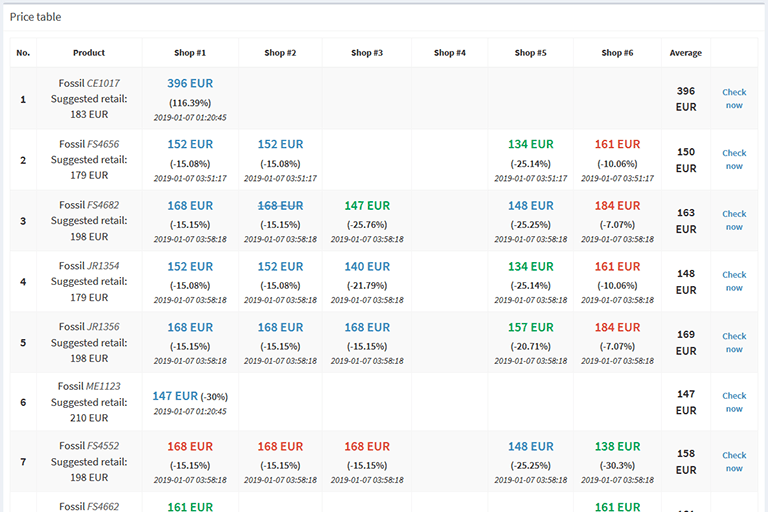Click Shop #2 152 EUR price for JR1354
The width and height of the screenshot is (768, 512).
pyautogui.click(x=280, y=266)
